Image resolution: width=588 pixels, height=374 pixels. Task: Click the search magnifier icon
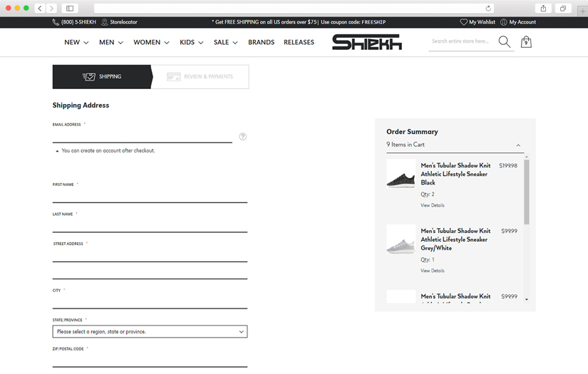click(505, 41)
